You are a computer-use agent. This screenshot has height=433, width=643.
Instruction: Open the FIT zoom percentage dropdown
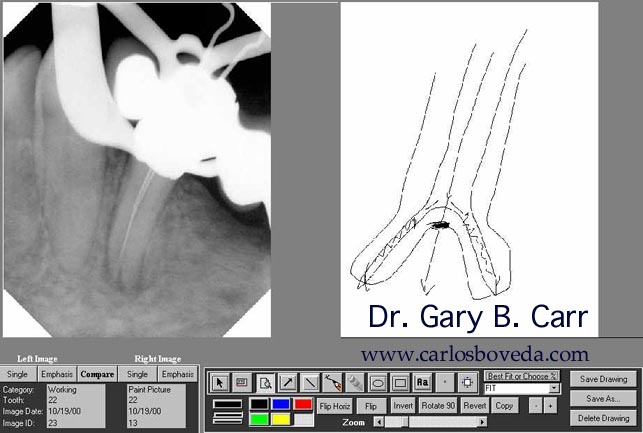554,388
